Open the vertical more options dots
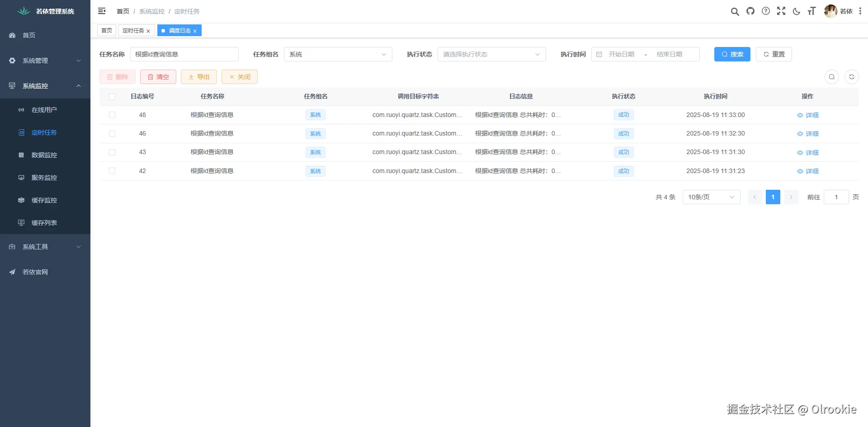This screenshot has height=427, width=868. tap(860, 11)
